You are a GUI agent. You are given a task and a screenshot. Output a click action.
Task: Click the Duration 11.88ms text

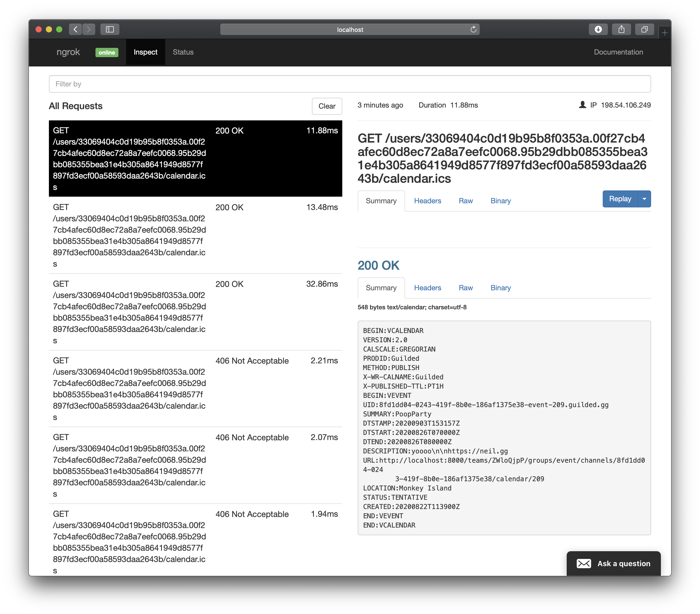click(448, 105)
